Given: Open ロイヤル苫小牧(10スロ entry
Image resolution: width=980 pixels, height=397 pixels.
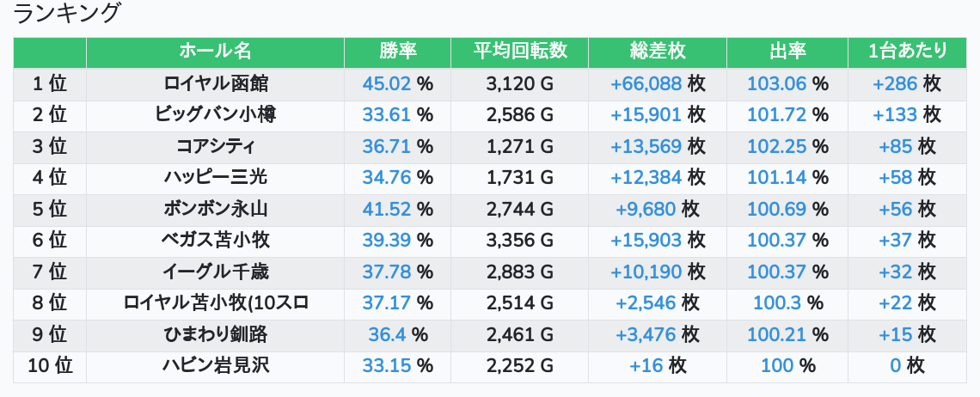Looking at the screenshot, I should pos(215,302).
